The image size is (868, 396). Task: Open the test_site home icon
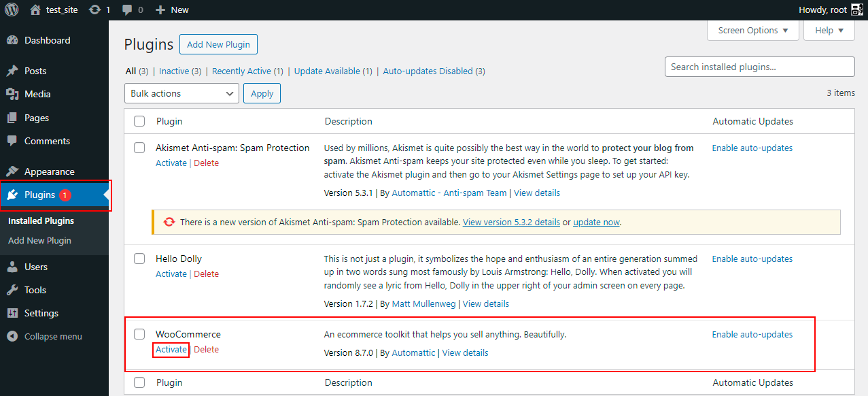(x=35, y=10)
